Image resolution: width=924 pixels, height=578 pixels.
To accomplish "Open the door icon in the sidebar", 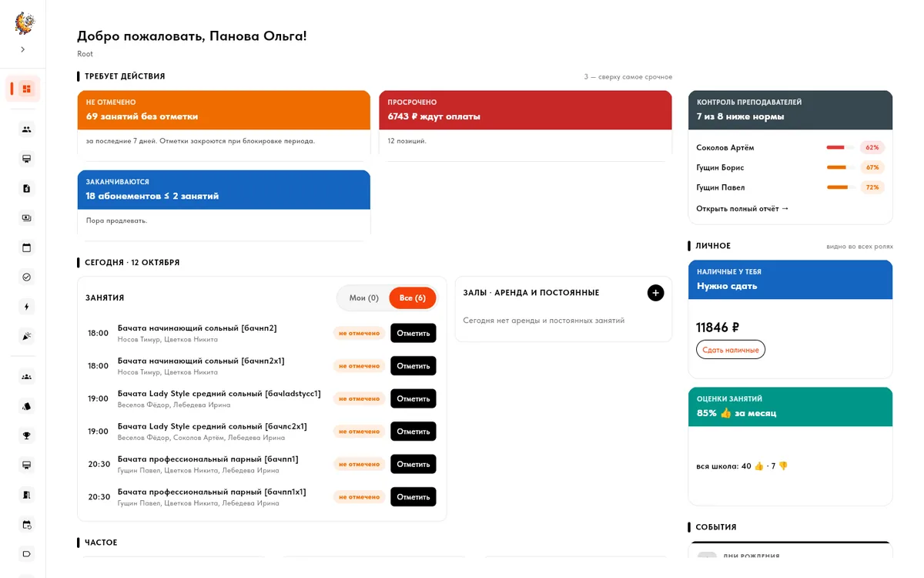I will click(x=26, y=495).
